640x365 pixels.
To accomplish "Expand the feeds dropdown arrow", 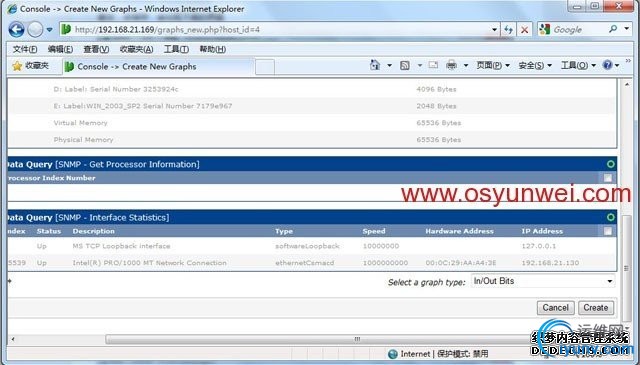I will [420, 65].
